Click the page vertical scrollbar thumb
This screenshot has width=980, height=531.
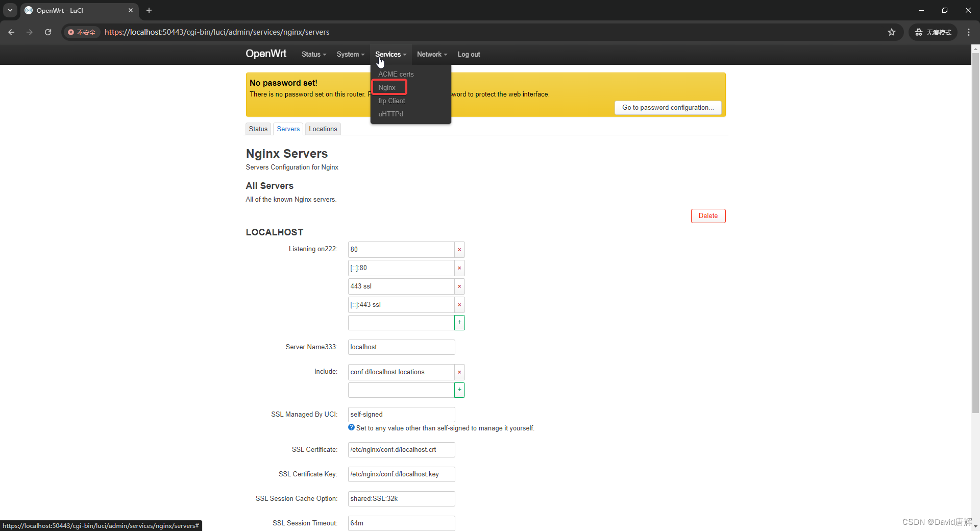pyautogui.click(x=975, y=232)
